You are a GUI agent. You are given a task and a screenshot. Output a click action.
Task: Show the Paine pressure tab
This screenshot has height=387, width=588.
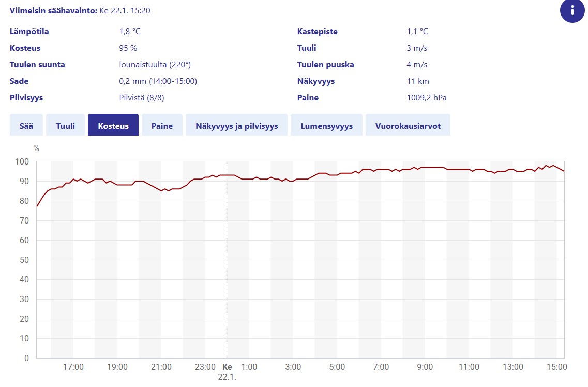pyautogui.click(x=162, y=126)
